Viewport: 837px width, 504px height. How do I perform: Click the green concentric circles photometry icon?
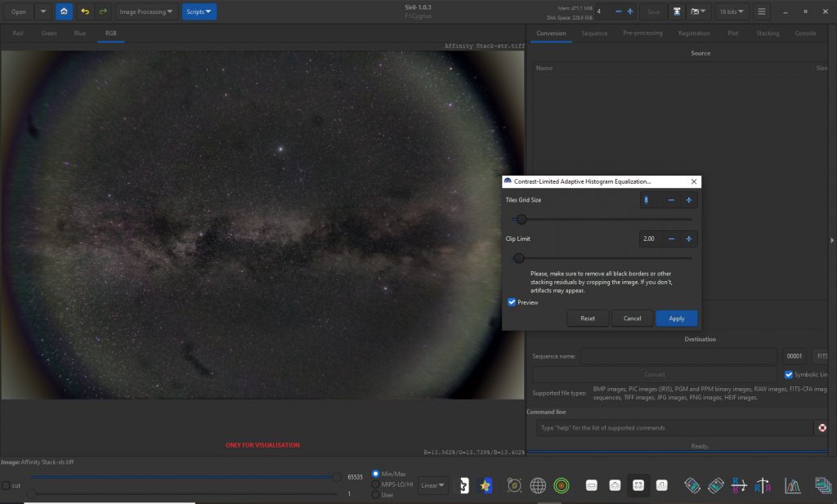coord(561,485)
